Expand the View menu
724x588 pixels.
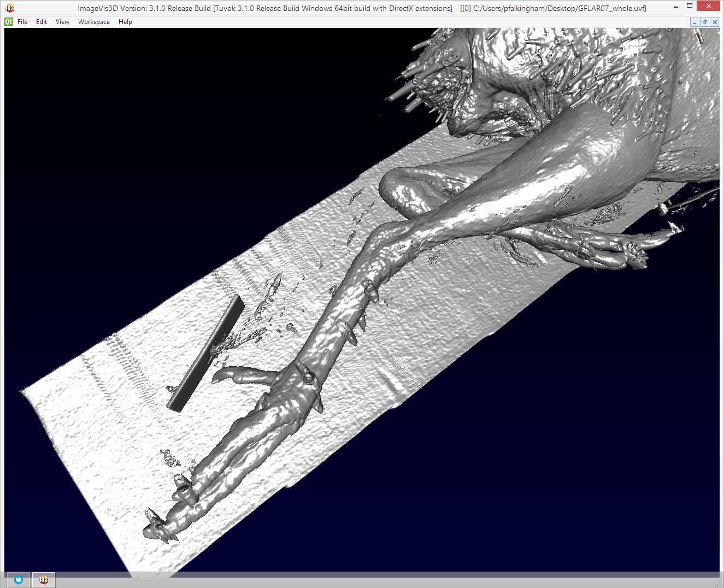62,22
